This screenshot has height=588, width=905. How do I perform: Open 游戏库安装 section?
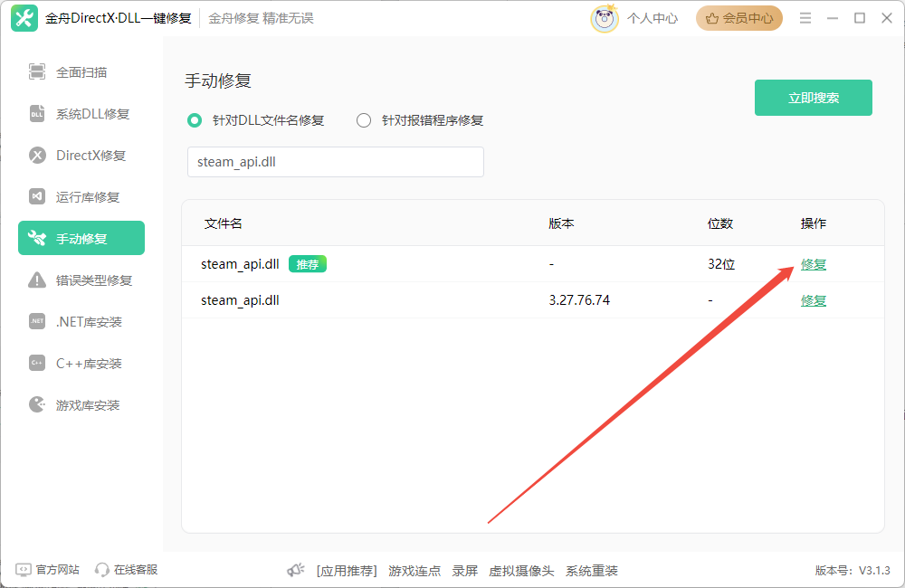[x=81, y=404]
